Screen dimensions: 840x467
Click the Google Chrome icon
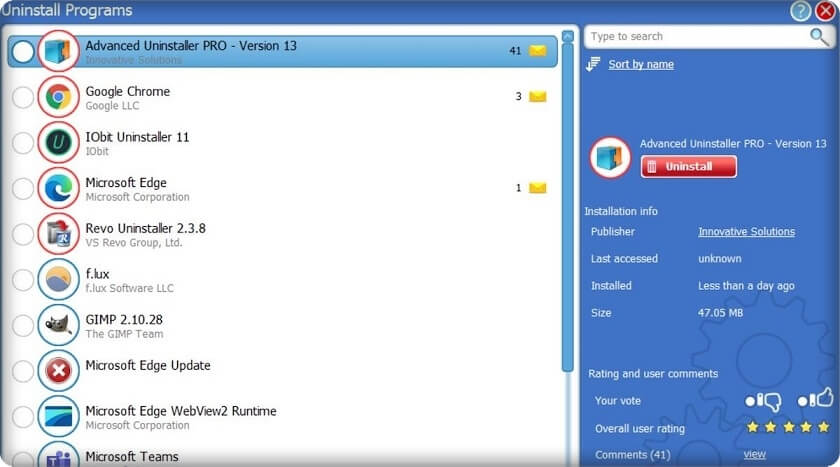pos(58,97)
